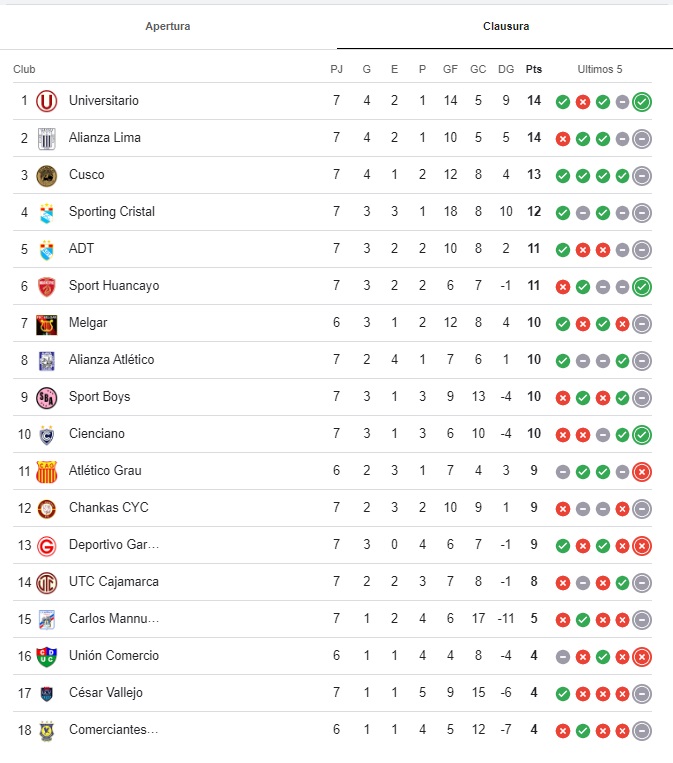Click the Melgar team logo

[46, 323]
